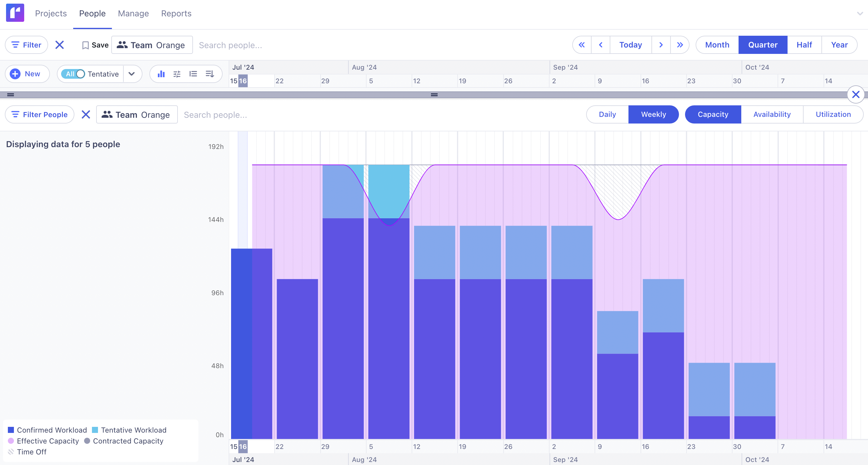Open Filter People in the capacity panel

click(39, 114)
